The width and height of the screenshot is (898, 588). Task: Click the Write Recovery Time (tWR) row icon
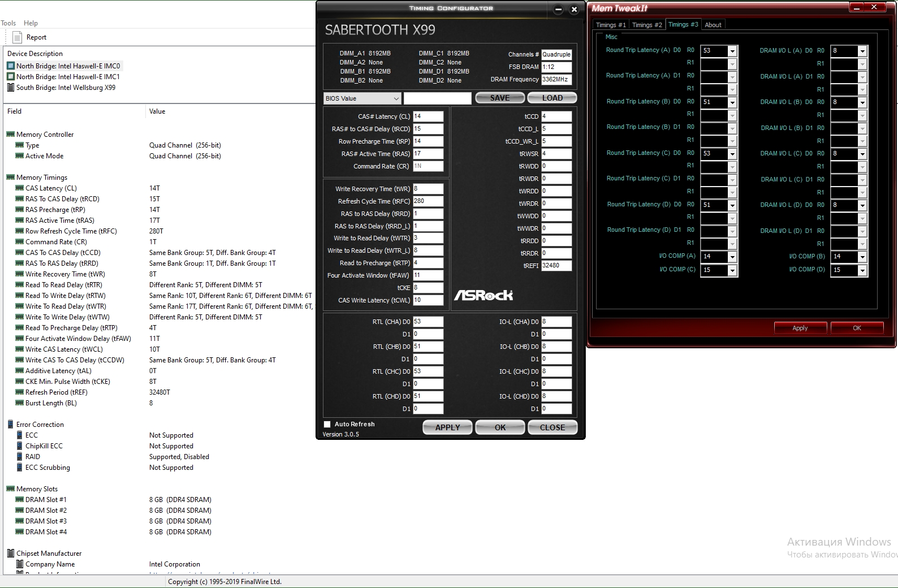point(19,274)
